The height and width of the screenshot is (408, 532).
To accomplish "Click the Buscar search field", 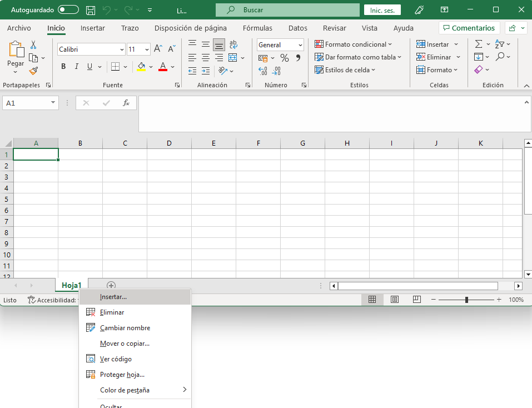I will (x=288, y=10).
